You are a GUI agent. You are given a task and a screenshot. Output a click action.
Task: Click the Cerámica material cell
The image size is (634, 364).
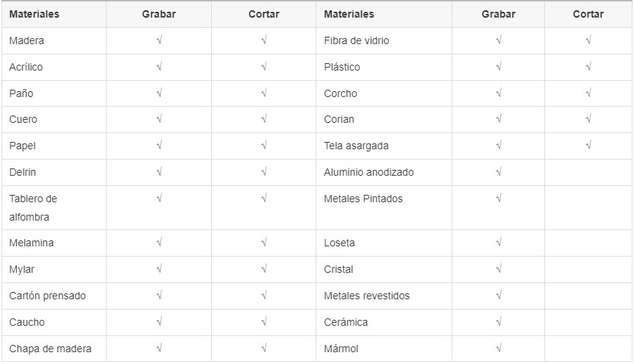coord(384,322)
